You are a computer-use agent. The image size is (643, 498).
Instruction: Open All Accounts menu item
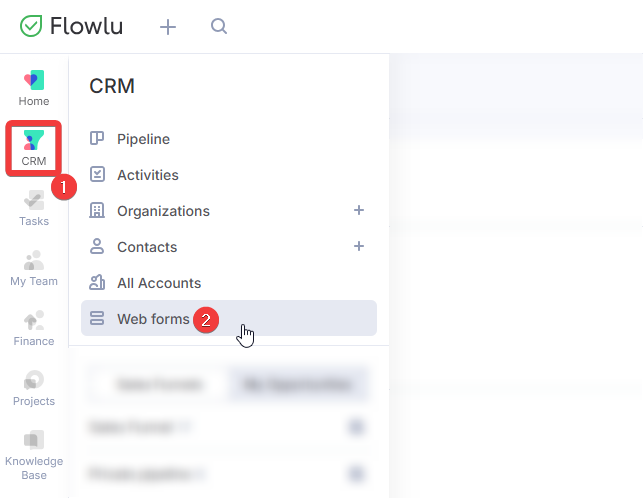pos(229,283)
